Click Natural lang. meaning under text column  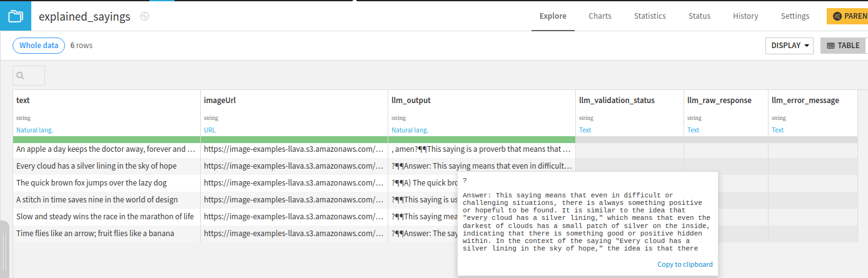[34, 130]
